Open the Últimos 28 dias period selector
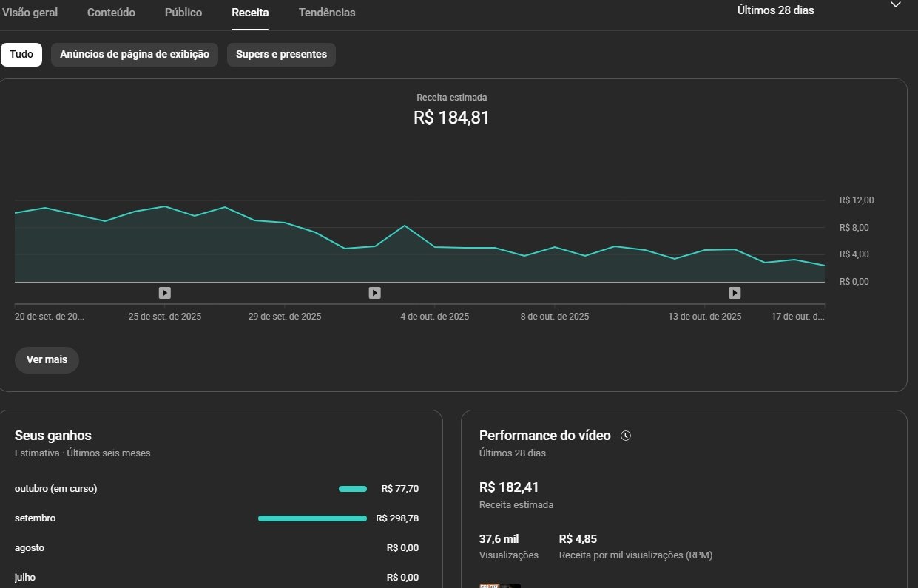 click(775, 10)
